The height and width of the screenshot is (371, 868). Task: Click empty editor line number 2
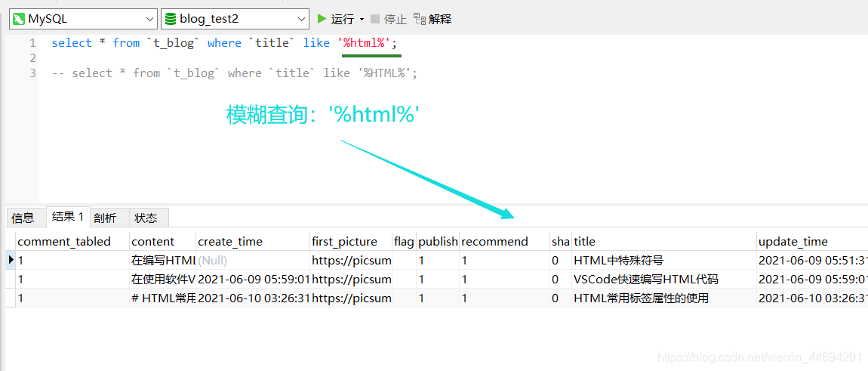(32, 57)
